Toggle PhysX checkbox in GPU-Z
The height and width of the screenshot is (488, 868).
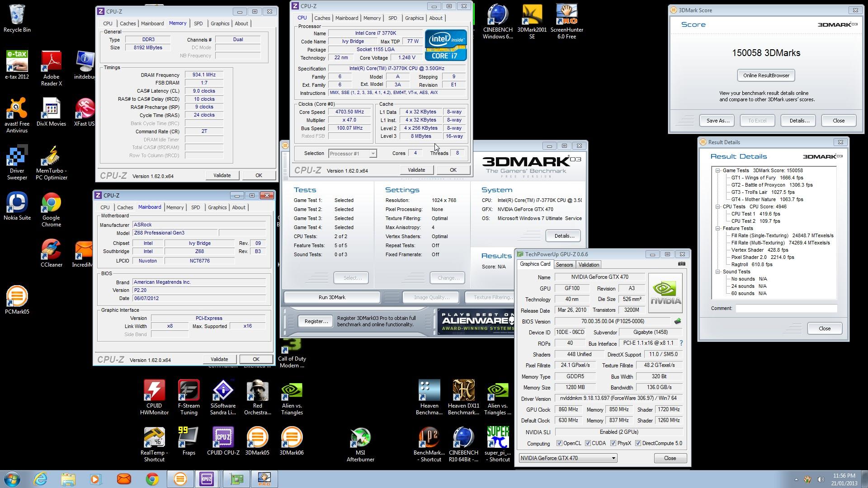(x=613, y=443)
